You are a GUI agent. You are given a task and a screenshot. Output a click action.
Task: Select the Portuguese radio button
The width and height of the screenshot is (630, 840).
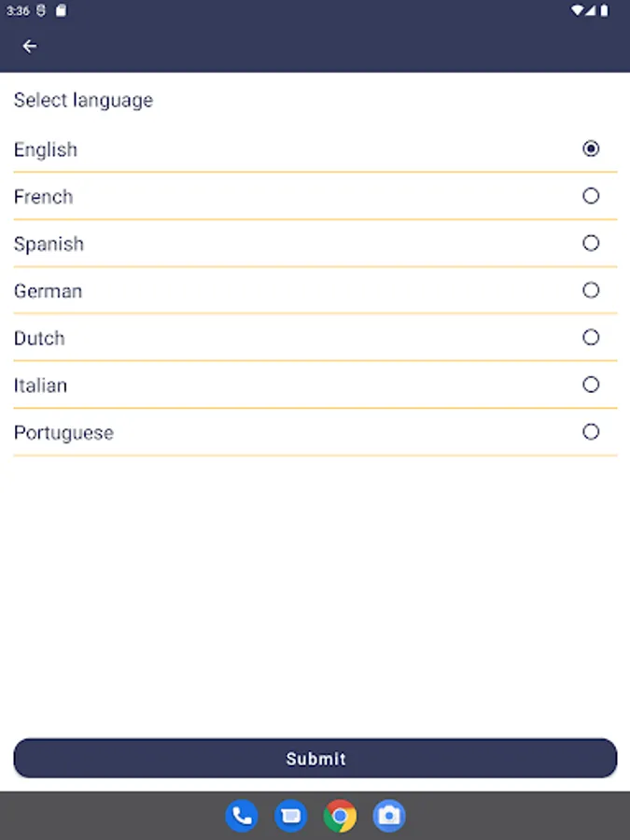(591, 431)
